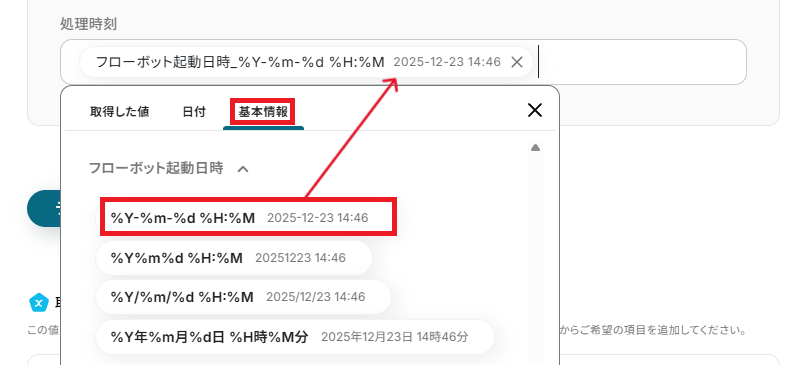Remove the フローボット起動日時 chip with its X
Screen dimensions: 800x365
[x=517, y=62]
